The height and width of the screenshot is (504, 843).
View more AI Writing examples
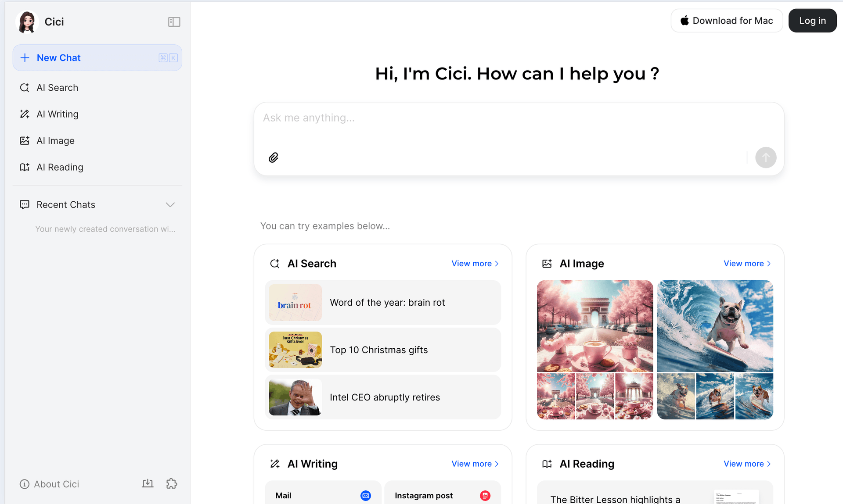point(475,464)
